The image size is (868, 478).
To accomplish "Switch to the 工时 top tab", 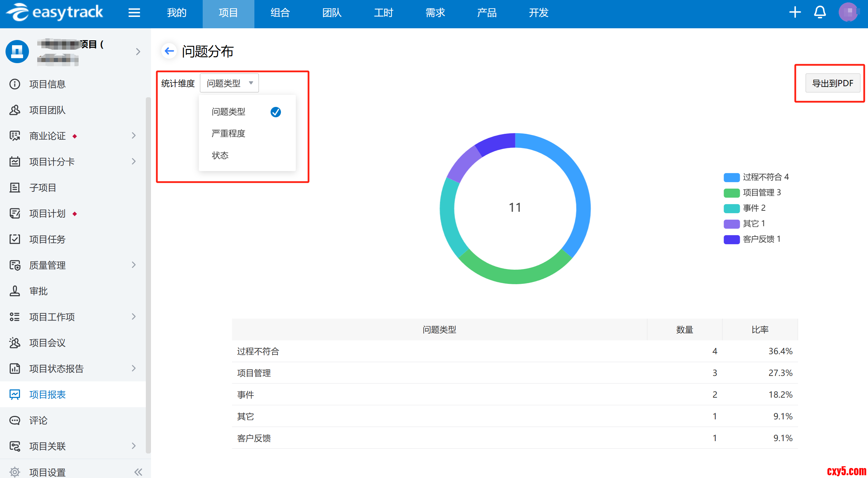I will (x=383, y=13).
